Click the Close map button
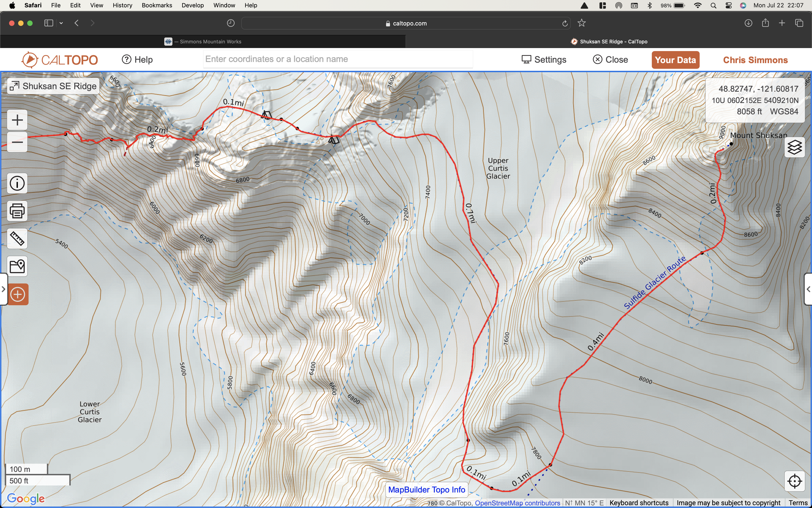The image size is (812, 508). 610,59
